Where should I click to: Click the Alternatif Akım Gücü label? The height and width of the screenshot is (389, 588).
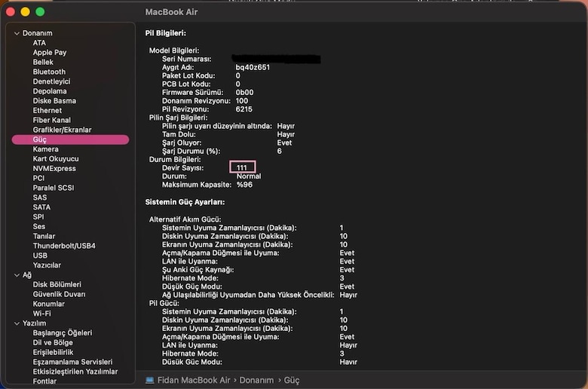click(185, 219)
